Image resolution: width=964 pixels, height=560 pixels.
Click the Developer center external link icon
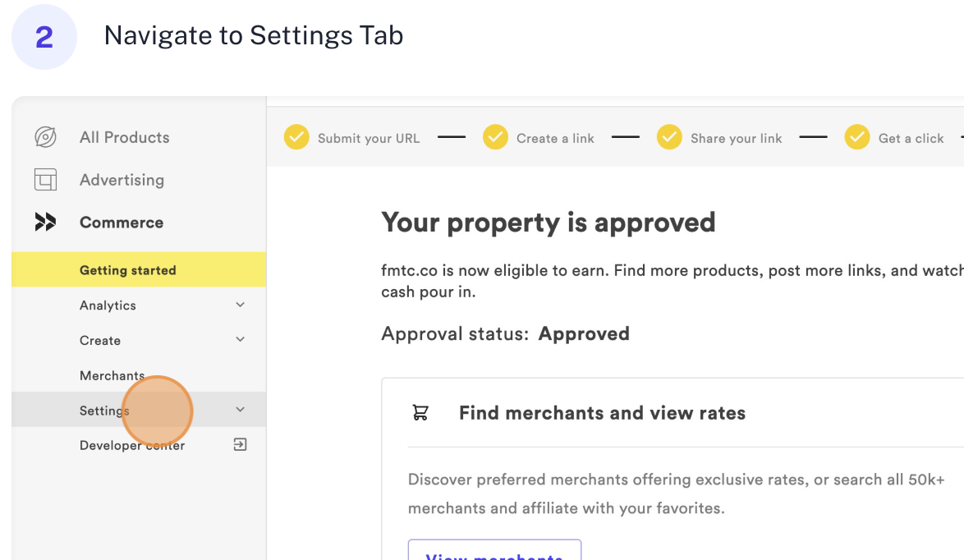click(x=240, y=445)
